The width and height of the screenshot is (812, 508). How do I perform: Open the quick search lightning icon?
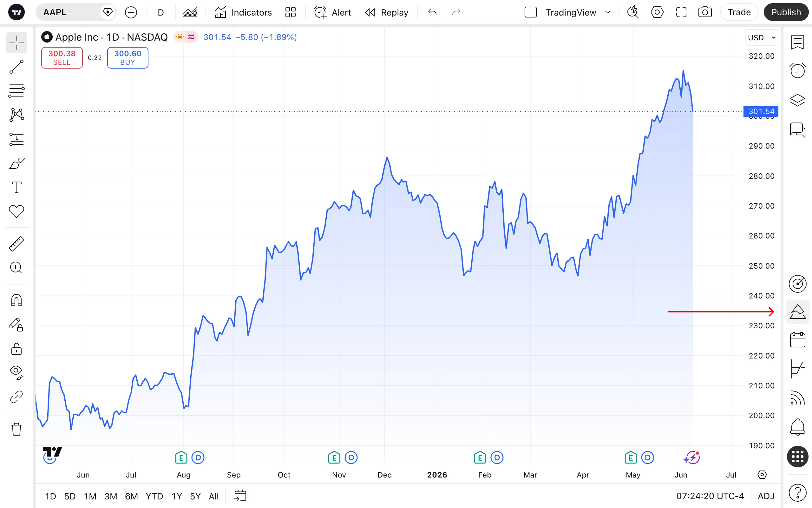(633, 12)
